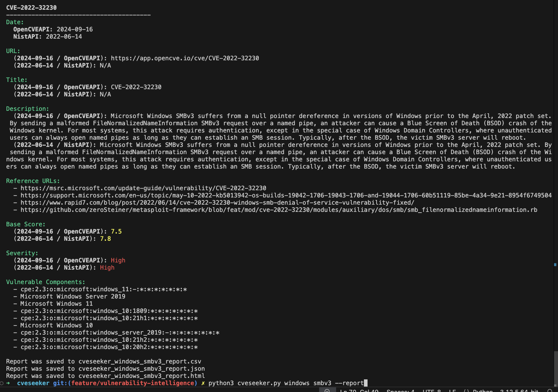
Task: Click the NistAPI date value 2022-06-14
Action: [x=64, y=36]
